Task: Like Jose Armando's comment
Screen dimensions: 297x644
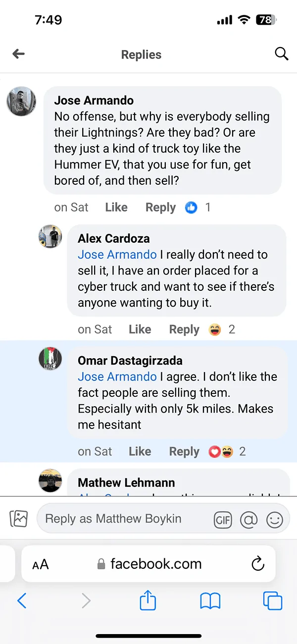Action: (x=116, y=208)
